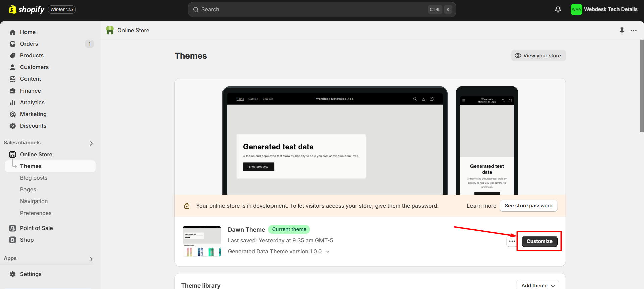The width and height of the screenshot is (644, 289).
Task: Click the page vertical scrollbar
Action: (x=642, y=86)
